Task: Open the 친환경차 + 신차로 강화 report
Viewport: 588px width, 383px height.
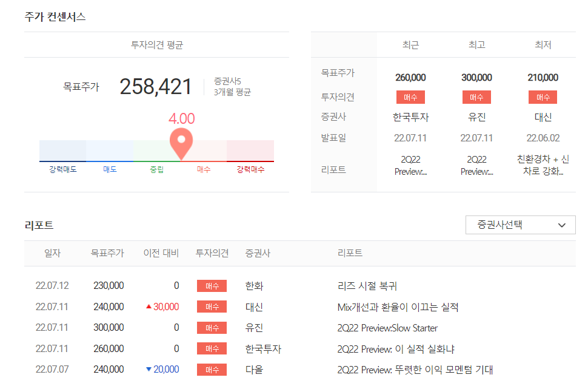Action: point(543,165)
